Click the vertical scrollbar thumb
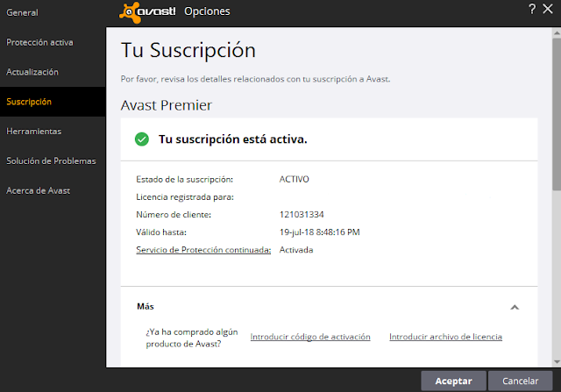Viewport: 561px width, 392px height. (x=557, y=114)
